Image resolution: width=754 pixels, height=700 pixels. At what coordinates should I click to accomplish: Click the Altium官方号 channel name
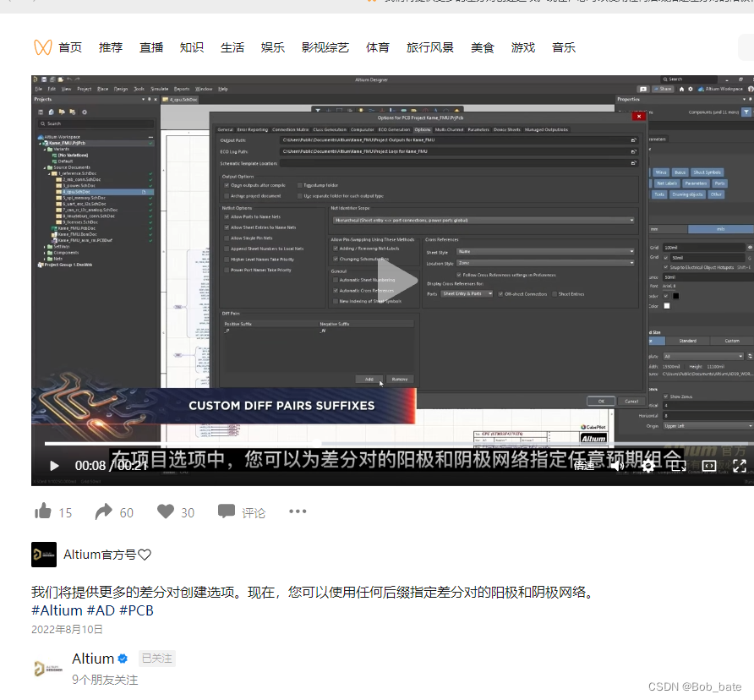107,555
